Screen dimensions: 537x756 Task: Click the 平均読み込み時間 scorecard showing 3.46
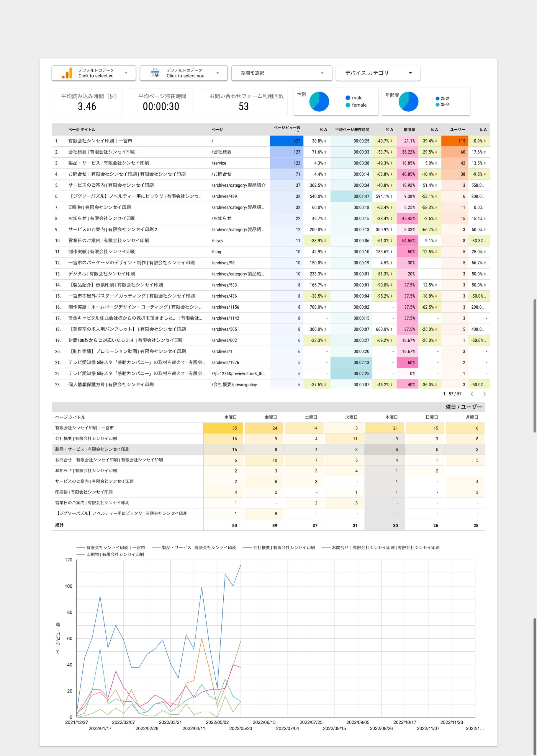point(87,102)
